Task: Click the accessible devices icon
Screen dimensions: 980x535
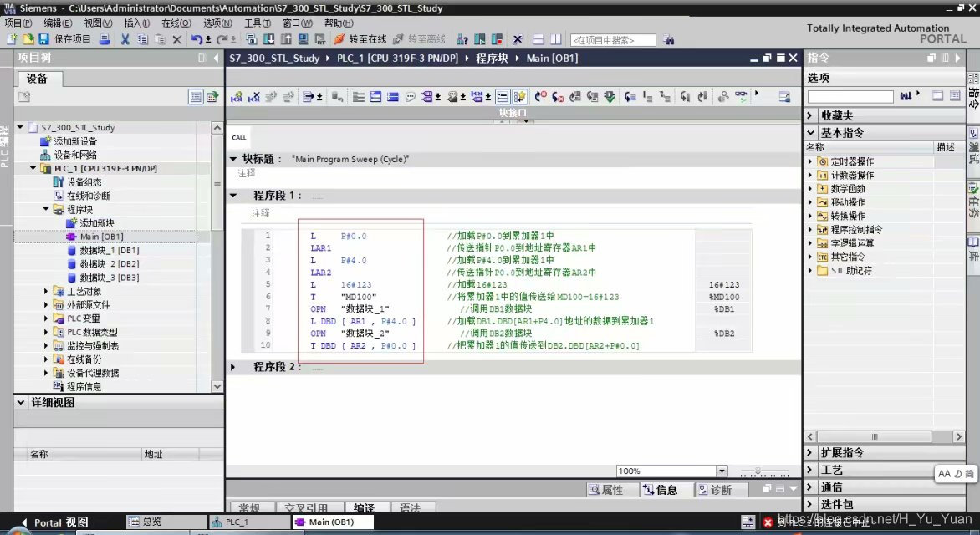Action: 462,39
